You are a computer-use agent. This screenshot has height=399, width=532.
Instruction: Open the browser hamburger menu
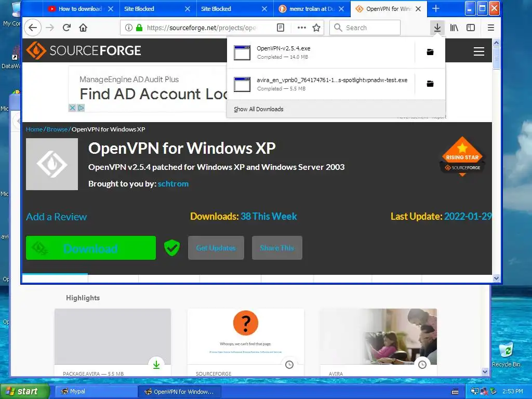tap(490, 28)
